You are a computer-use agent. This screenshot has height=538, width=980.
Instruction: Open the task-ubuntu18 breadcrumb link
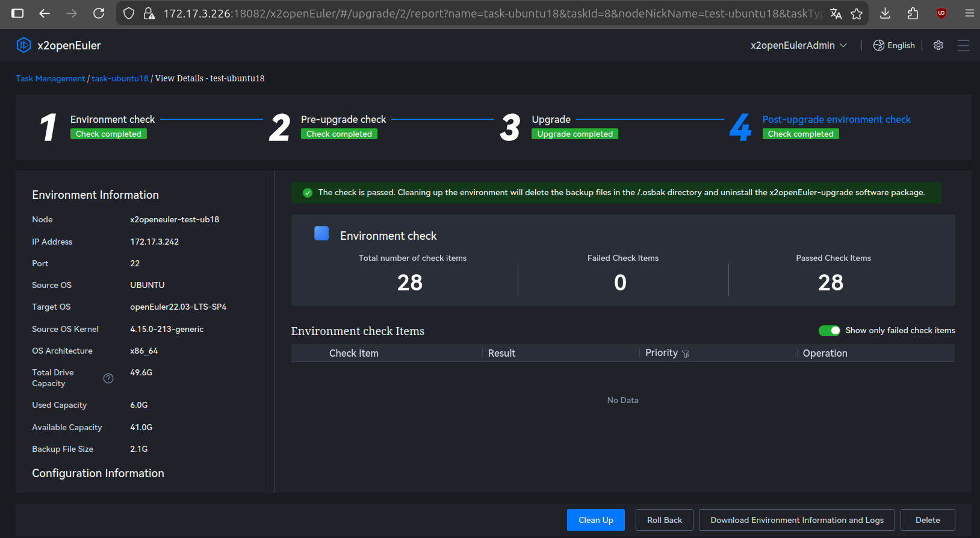coord(120,78)
